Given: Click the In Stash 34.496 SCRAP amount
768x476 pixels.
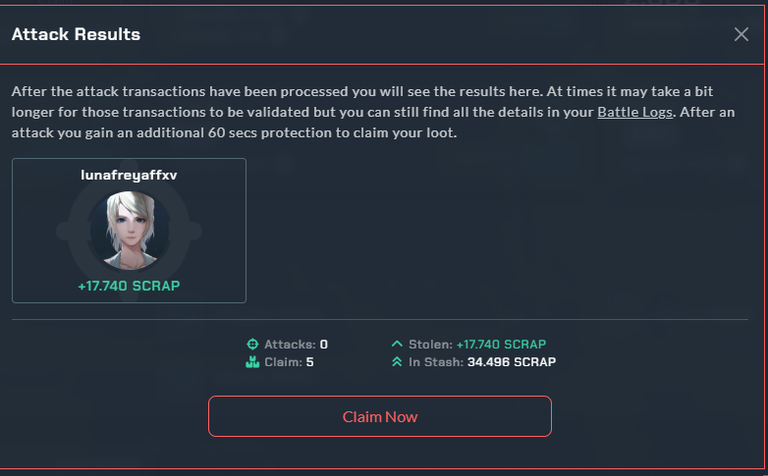Looking at the screenshot, I should [511, 362].
